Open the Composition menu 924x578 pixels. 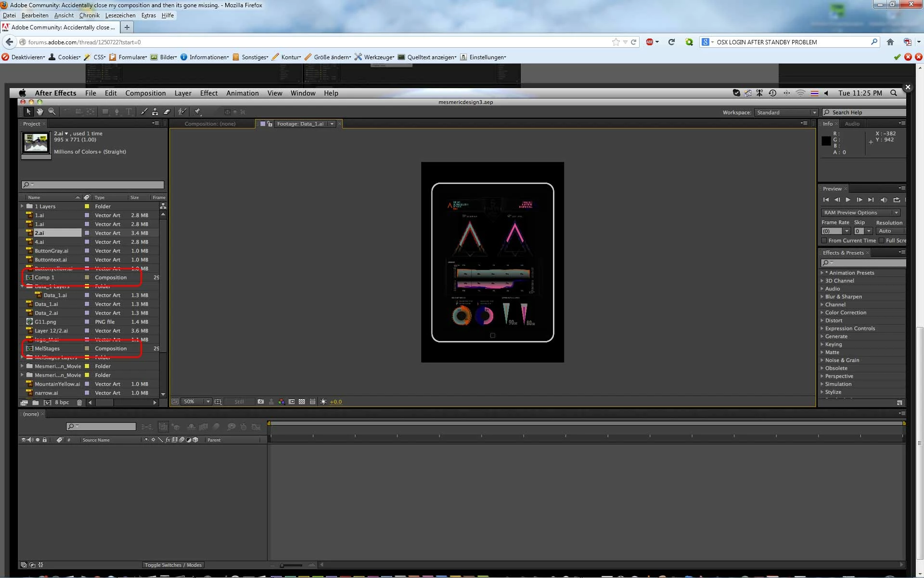click(x=145, y=93)
